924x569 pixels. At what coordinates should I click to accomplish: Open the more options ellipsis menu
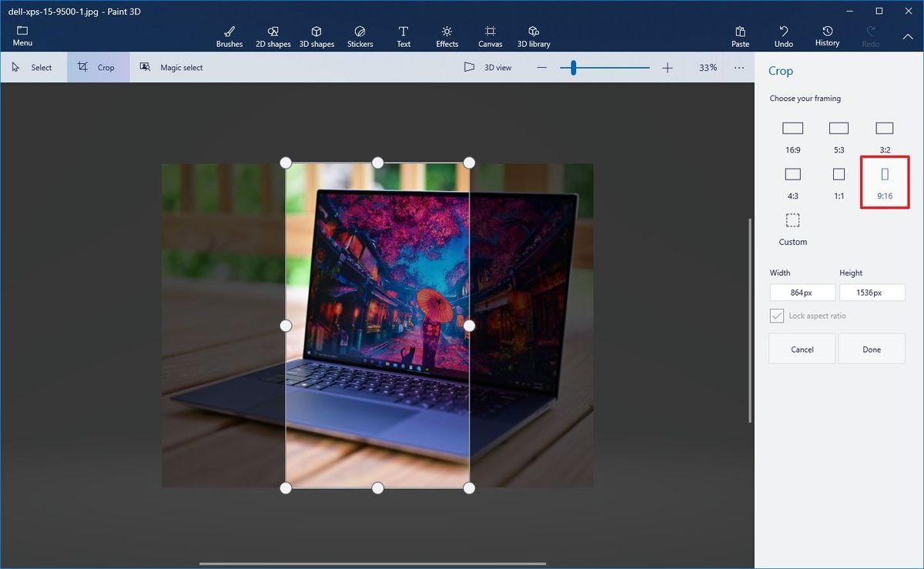(738, 67)
